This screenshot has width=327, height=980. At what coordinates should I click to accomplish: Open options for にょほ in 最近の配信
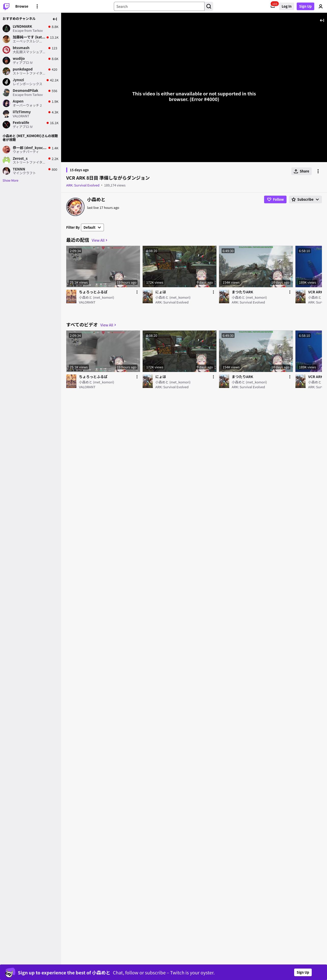point(213,292)
